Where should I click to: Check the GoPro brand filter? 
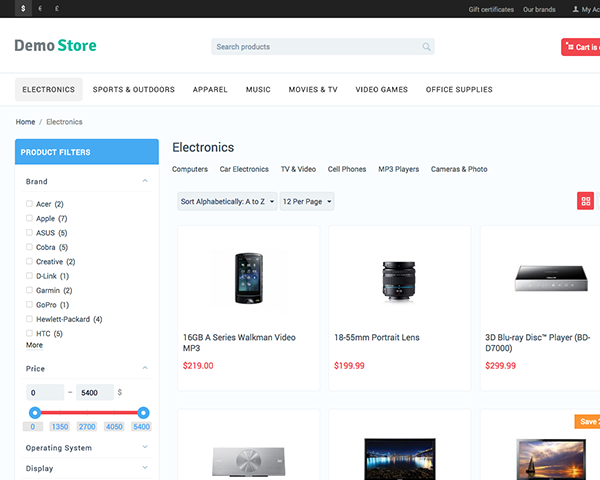pyautogui.click(x=29, y=305)
